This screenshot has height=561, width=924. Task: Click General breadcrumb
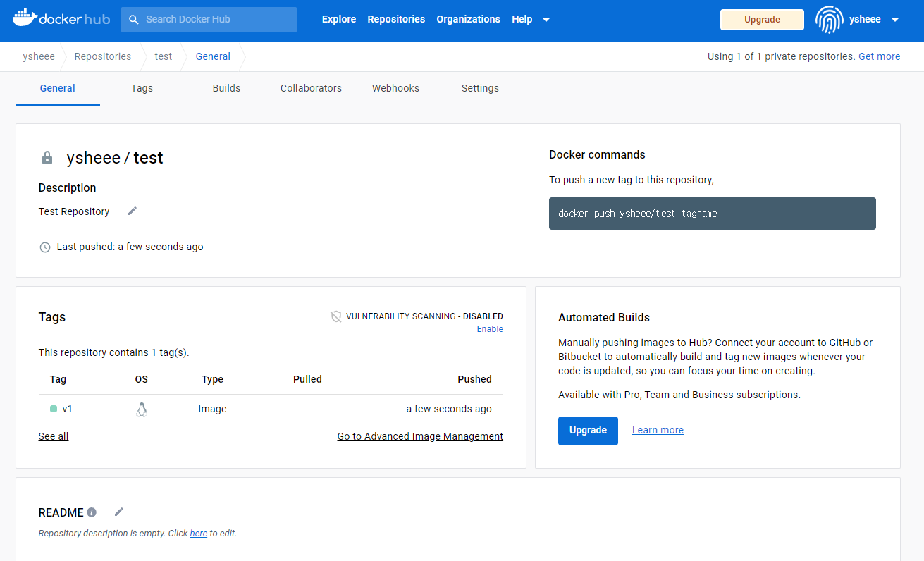pos(213,56)
